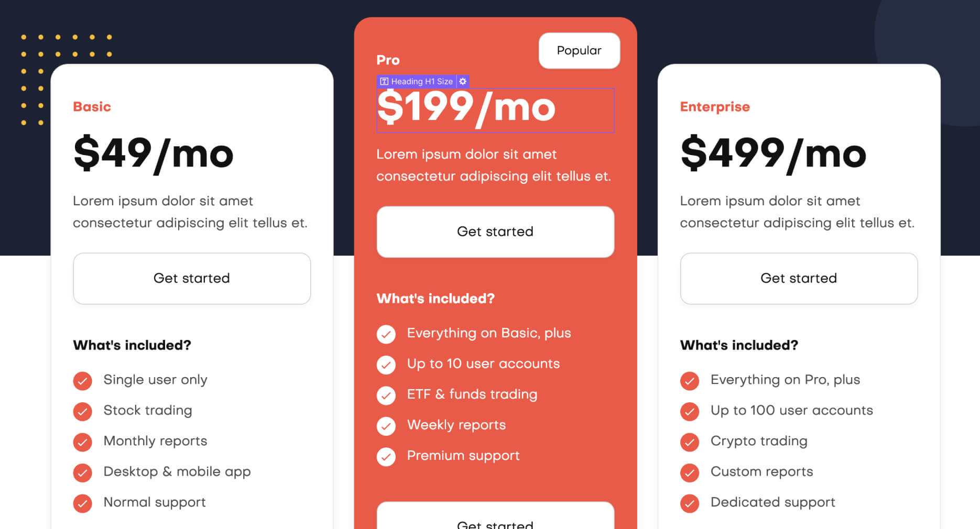Click the checkmark icon beside Monthly reports

tap(83, 442)
